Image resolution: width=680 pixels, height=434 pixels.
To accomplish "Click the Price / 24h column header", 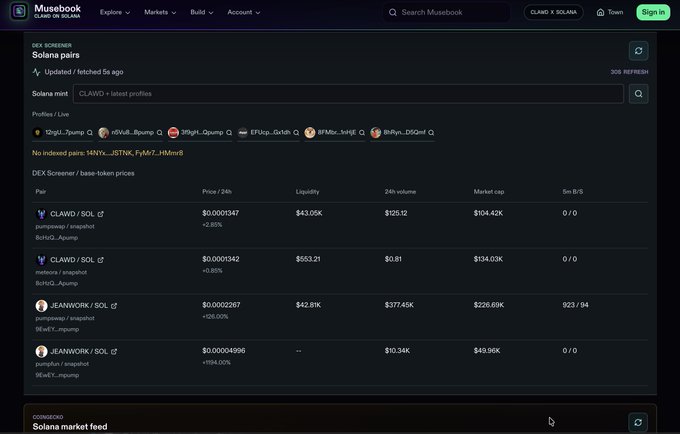I will pos(217,192).
